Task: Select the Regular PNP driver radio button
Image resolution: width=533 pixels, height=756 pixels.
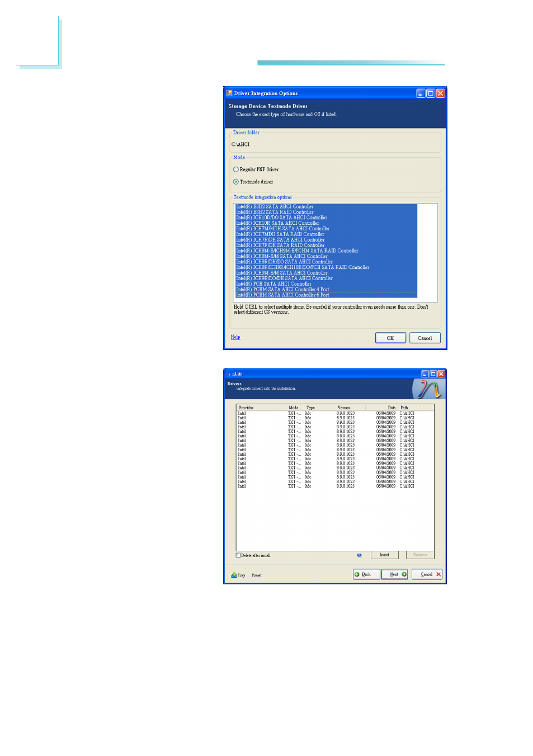Action: click(235, 169)
